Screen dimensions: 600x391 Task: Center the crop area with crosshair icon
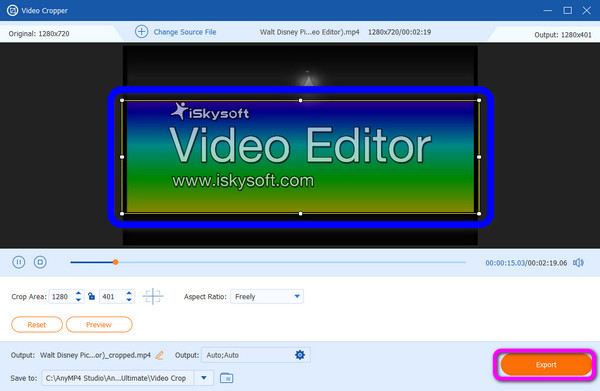153,296
